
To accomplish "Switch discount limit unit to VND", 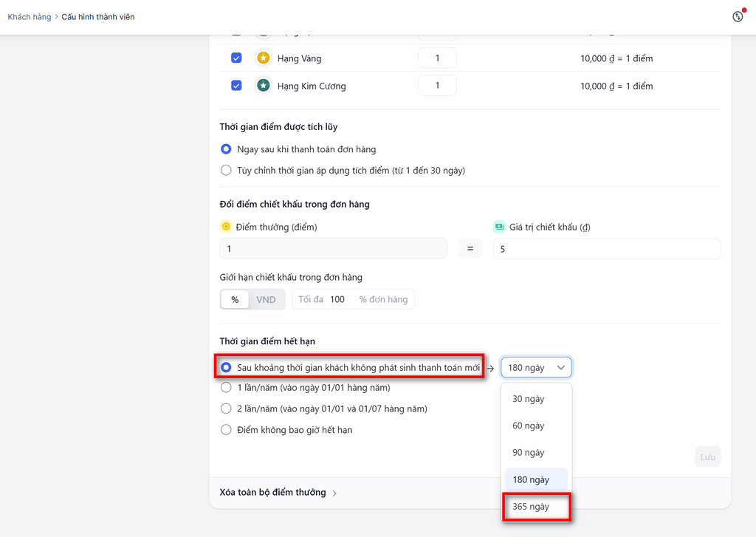I will click(x=266, y=299).
